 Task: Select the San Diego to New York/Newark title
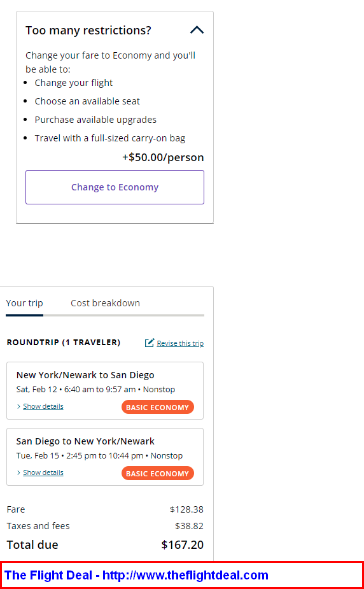(x=85, y=441)
